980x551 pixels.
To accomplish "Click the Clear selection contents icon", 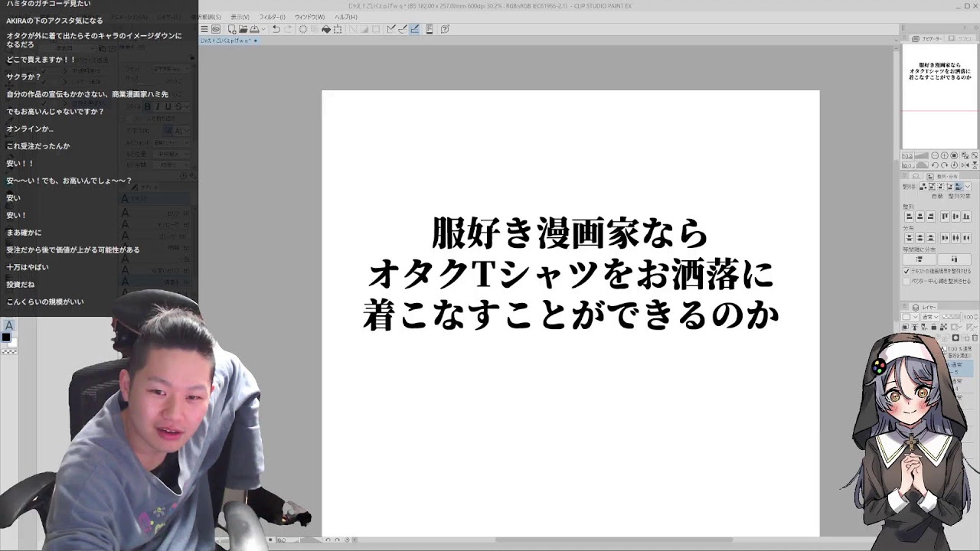I will point(303,29).
